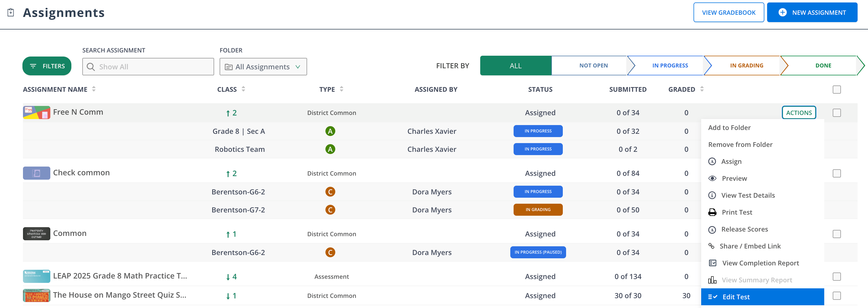
Task: Tick the select-all checkbox in header row
Action: 836,90
